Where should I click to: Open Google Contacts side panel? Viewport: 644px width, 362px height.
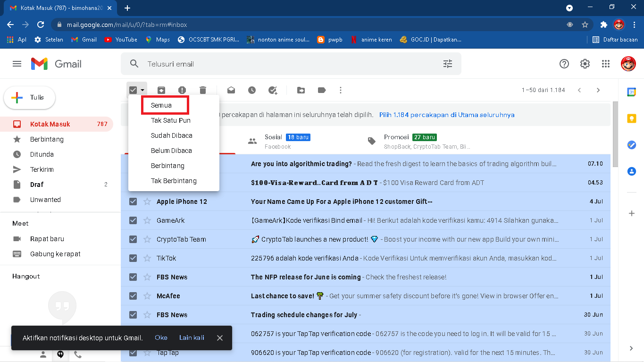[631, 171]
